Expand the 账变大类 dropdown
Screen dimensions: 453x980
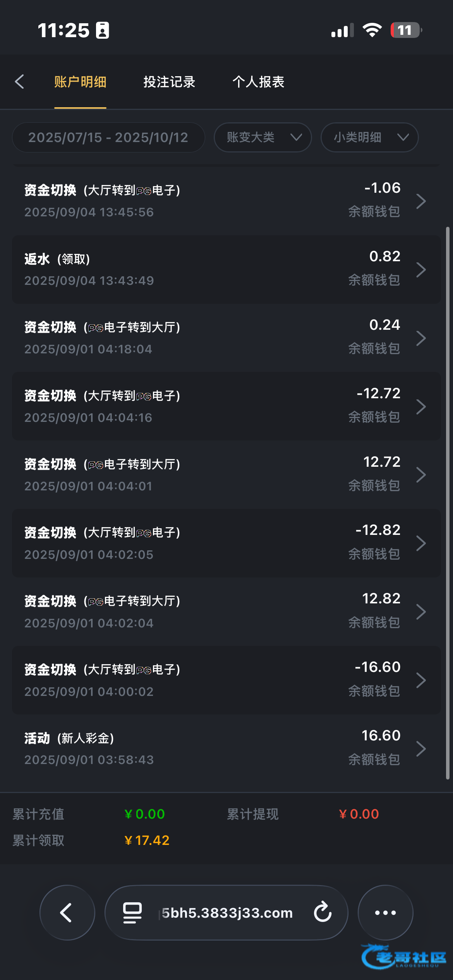[263, 137]
